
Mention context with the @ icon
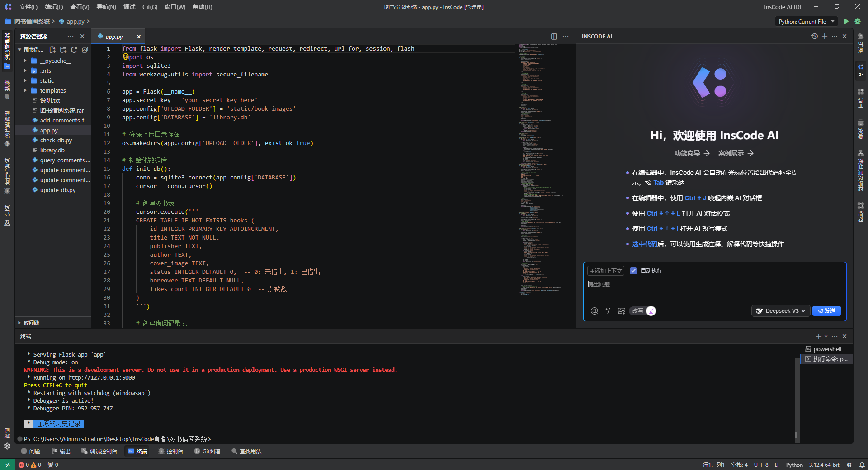[x=594, y=311]
